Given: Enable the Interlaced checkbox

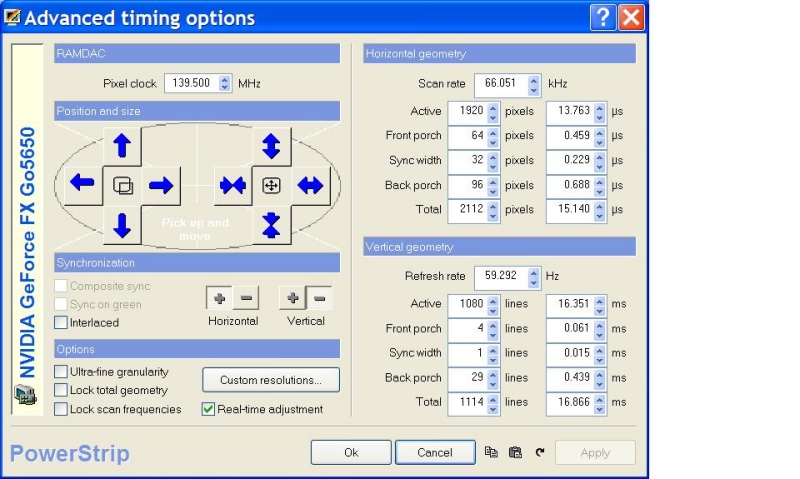Looking at the screenshot, I should [61, 322].
